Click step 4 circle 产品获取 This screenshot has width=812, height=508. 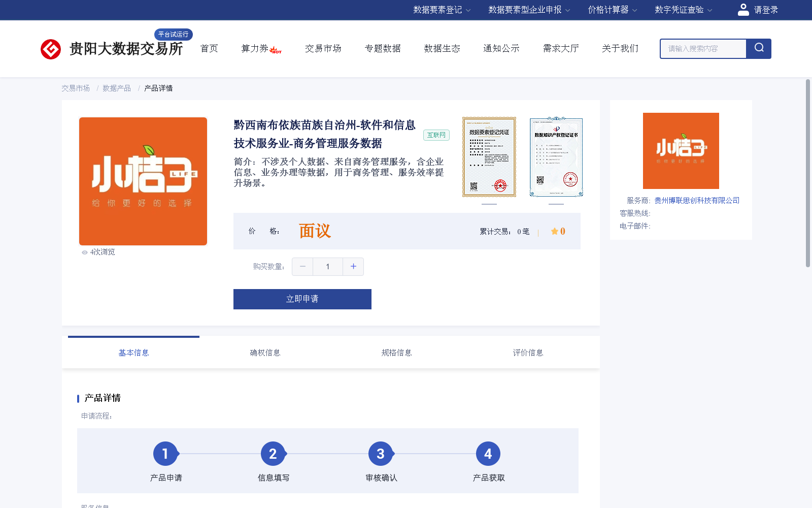coord(488,454)
